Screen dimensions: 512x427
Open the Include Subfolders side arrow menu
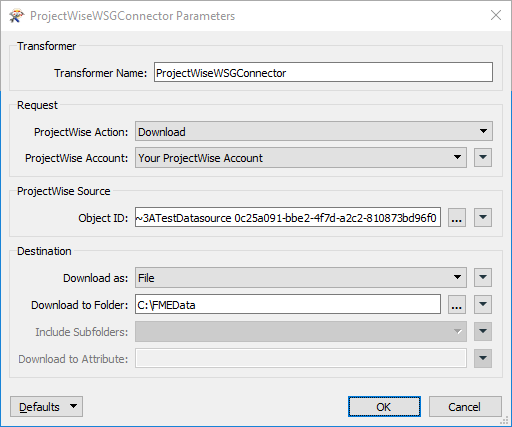coord(483,331)
